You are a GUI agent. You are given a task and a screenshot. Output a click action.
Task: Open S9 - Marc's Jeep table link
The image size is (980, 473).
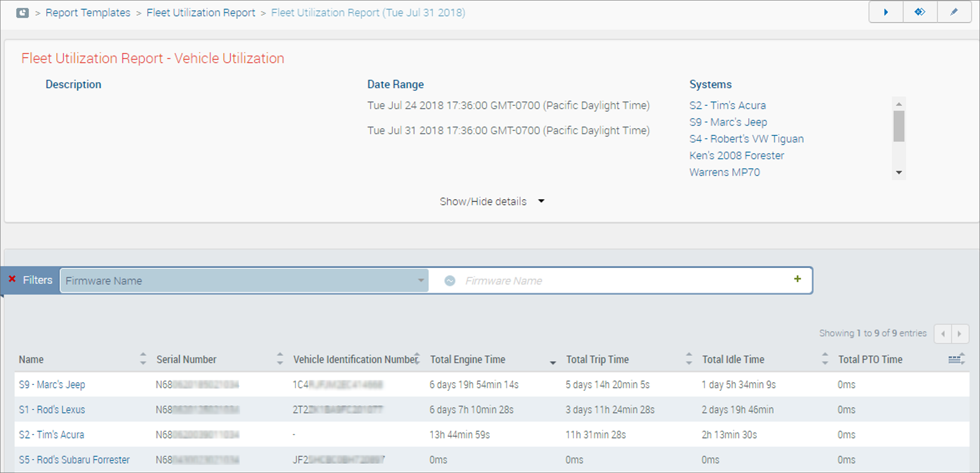pos(52,385)
